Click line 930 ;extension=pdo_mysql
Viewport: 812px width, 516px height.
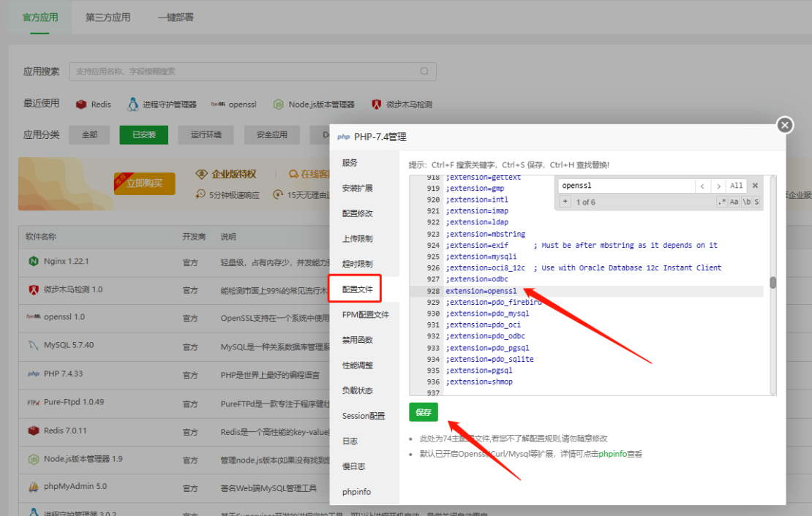pyautogui.click(x=487, y=314)
